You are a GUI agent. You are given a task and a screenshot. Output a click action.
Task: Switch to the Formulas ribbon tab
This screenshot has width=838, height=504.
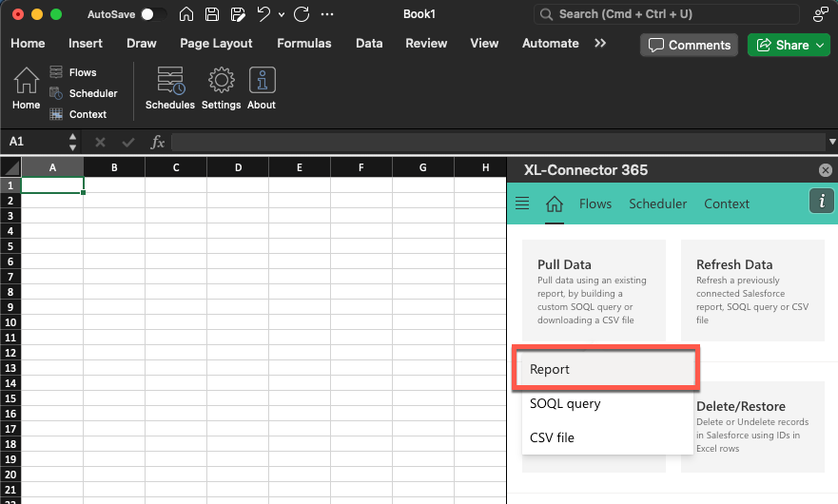[x=304, y=43]
